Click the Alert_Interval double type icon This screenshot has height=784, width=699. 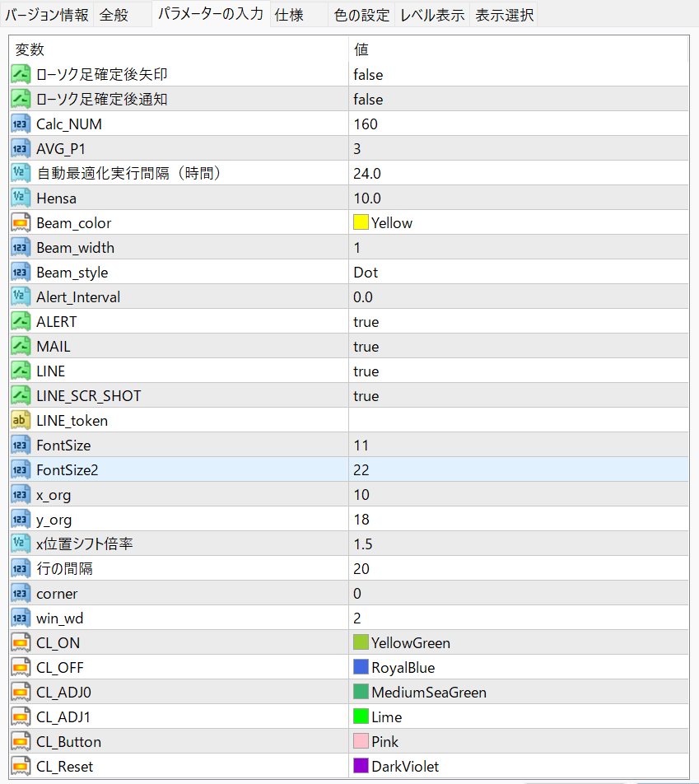(x=21, y=297)
